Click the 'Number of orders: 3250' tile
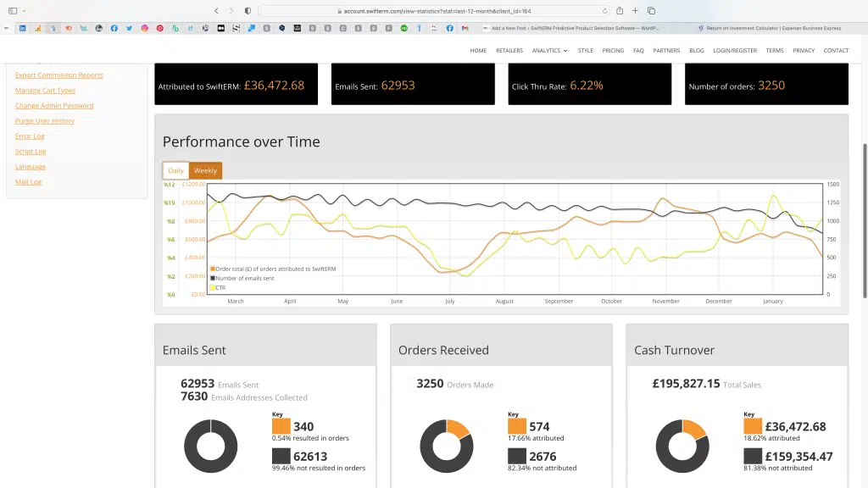Viewport: 868px width, 488px height. (766, 84)
